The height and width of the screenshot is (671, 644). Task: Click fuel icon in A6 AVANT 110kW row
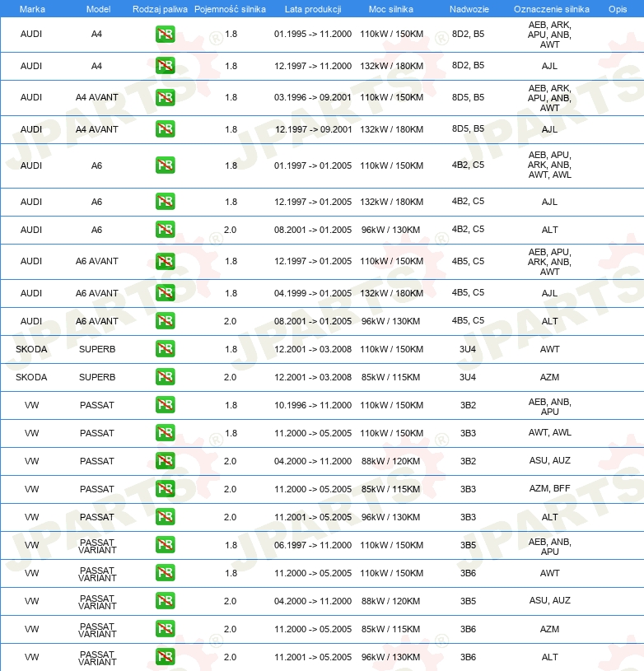166,261
